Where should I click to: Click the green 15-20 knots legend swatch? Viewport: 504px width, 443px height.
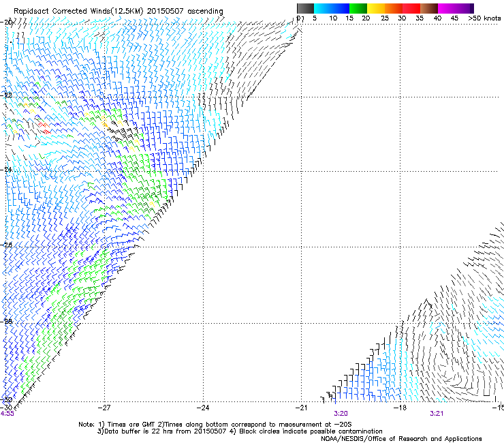(x=358, y=8)
